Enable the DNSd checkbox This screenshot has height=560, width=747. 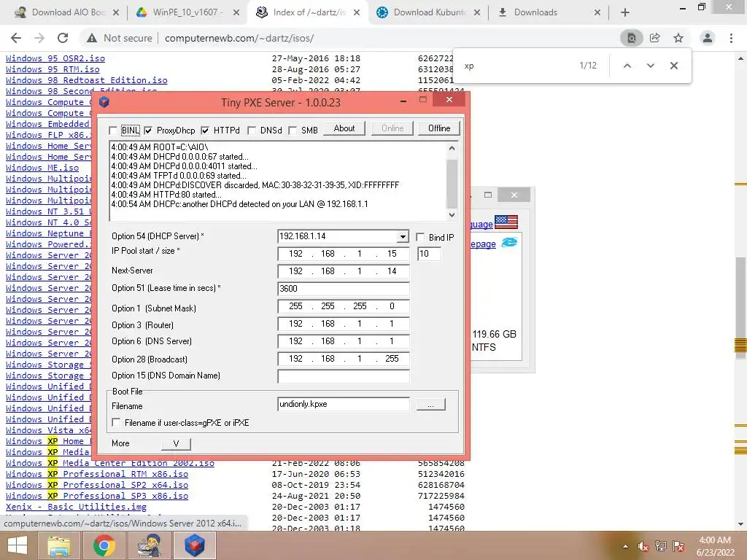point(252,131)
